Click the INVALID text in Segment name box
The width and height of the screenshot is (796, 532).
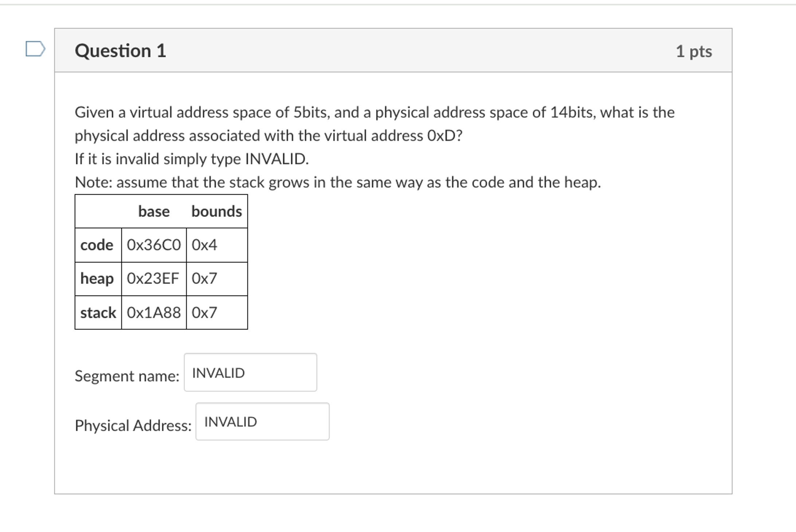click(x=219, y=372)
